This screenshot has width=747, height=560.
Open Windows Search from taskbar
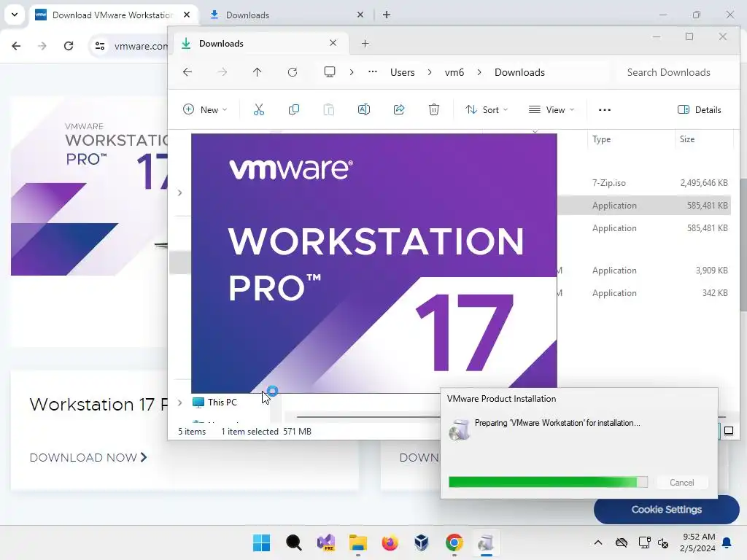click(x=293, y=542)
